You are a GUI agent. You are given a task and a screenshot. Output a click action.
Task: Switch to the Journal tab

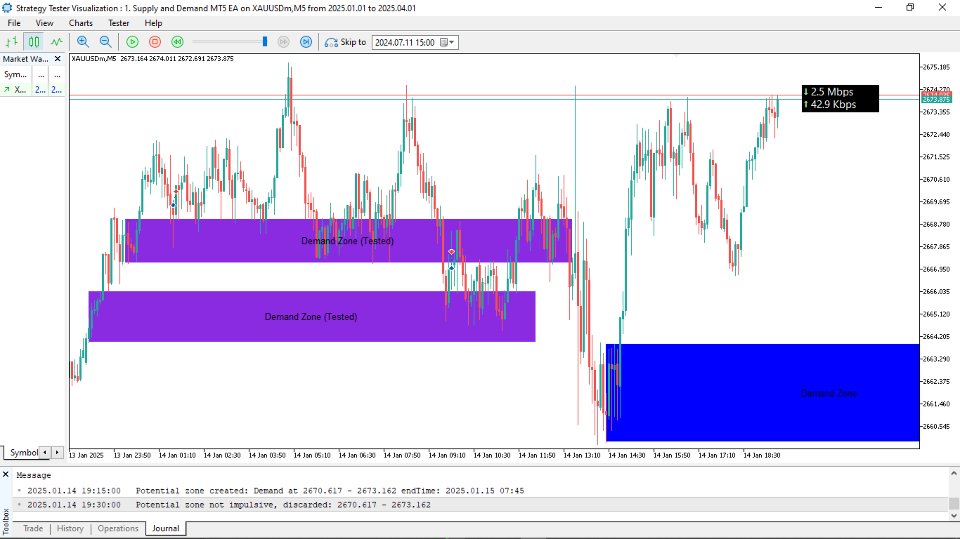click(x=165, y=528)
